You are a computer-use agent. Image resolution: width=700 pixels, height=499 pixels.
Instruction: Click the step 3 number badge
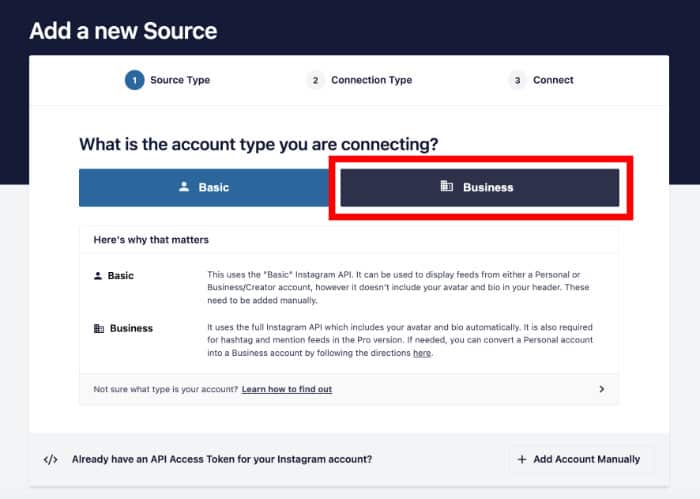(517, 80)
